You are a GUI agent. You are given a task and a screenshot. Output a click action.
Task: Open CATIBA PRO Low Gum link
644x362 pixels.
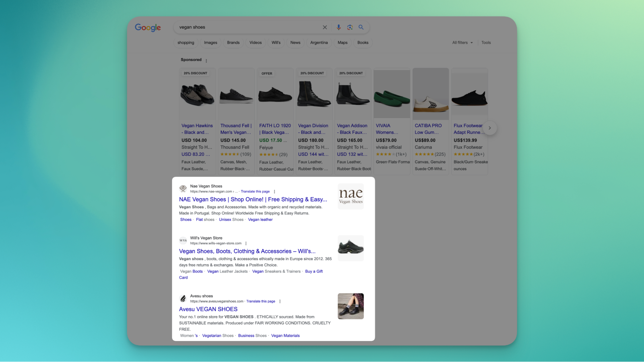pos(428,129)
